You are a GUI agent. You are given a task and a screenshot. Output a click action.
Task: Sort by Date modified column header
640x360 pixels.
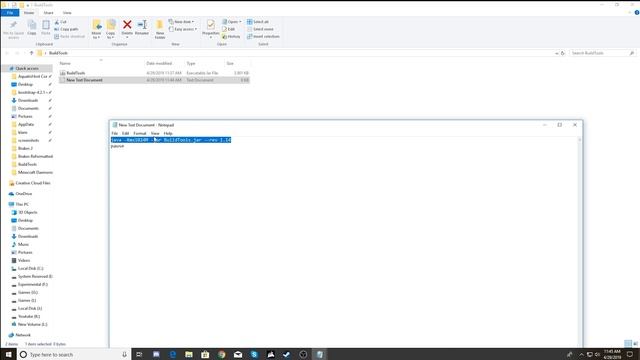159,64
